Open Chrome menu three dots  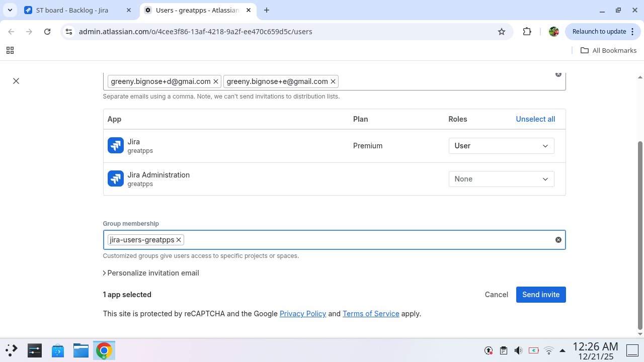632,31
